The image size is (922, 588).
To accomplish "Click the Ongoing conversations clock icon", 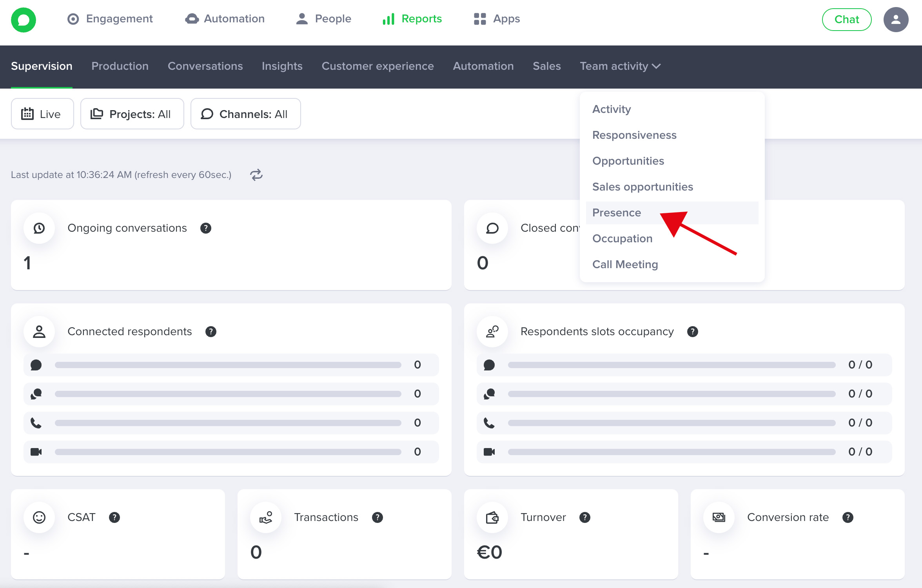I will [x=39, y=228].
